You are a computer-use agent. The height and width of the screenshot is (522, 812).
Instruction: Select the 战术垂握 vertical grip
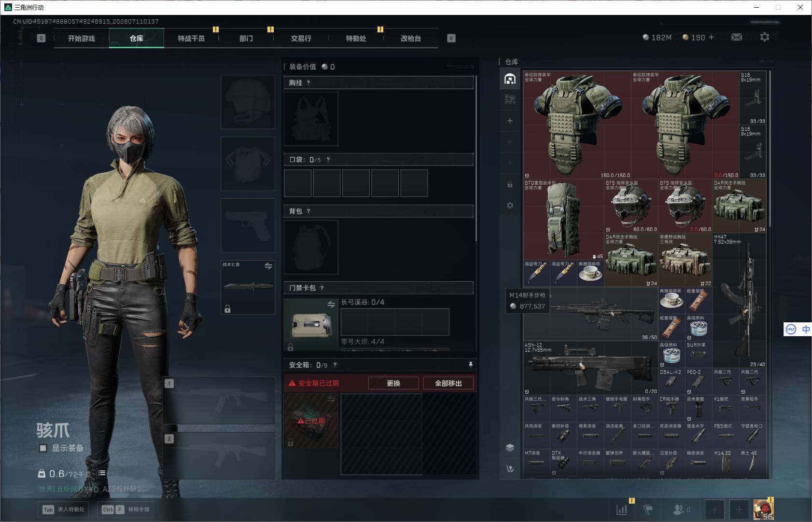point(699,409)
